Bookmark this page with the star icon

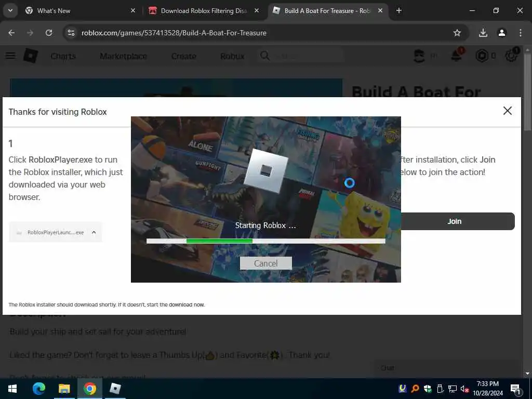click(x=457, y=33)
